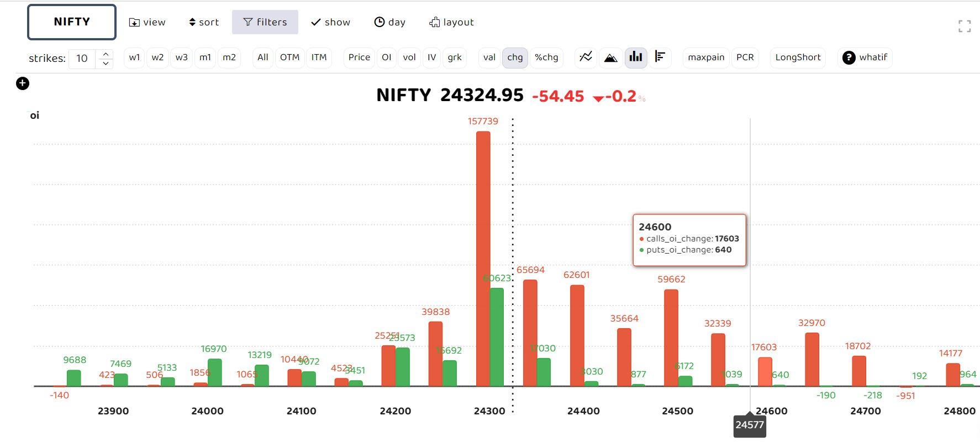Switch to horizontal bar chart icon
The height and width of the screenshot is (442, 980).
pyautogui.click(x=660, y=57)
